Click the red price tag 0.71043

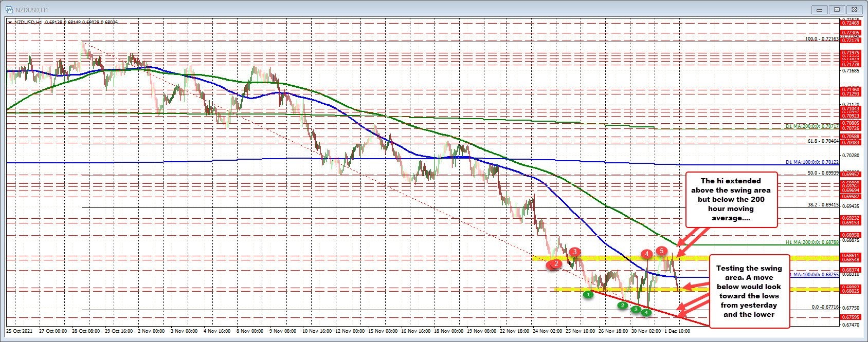click(x=852, y=109)
